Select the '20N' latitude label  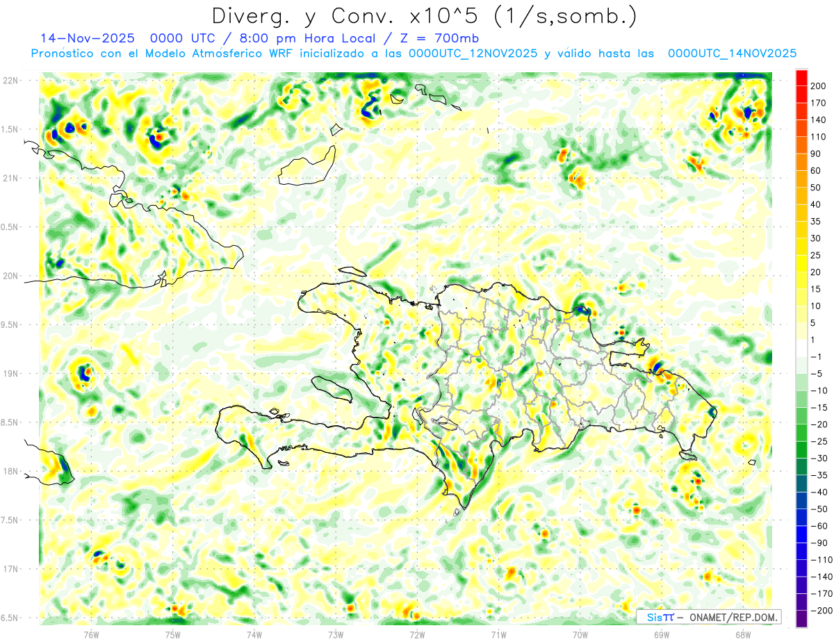click(11, 276)
